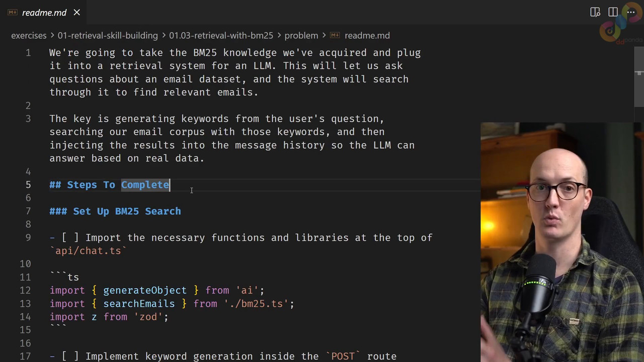The height and width of the screenshot is (362, 644).
Task: Click the 'ai' module string
Action: click(x=247, y=291)
